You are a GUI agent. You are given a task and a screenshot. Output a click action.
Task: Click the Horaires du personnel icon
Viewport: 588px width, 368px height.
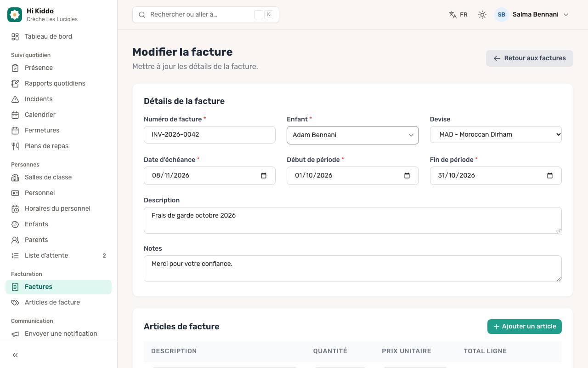[x=15, y=209]
